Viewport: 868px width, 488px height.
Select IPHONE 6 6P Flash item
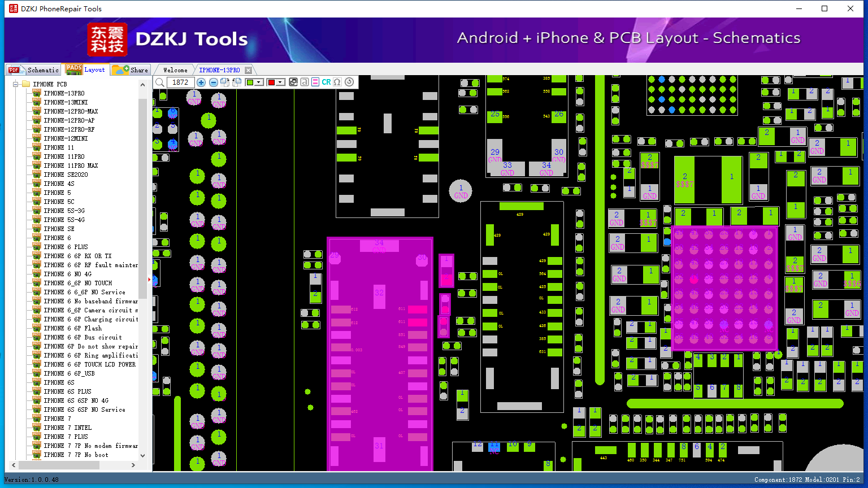tap(72, 328)
